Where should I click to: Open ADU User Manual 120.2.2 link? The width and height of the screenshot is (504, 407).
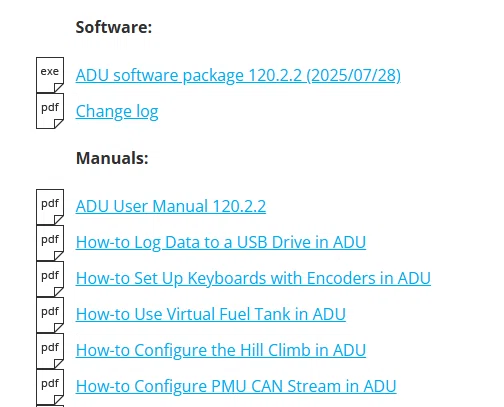click(171, 206)
